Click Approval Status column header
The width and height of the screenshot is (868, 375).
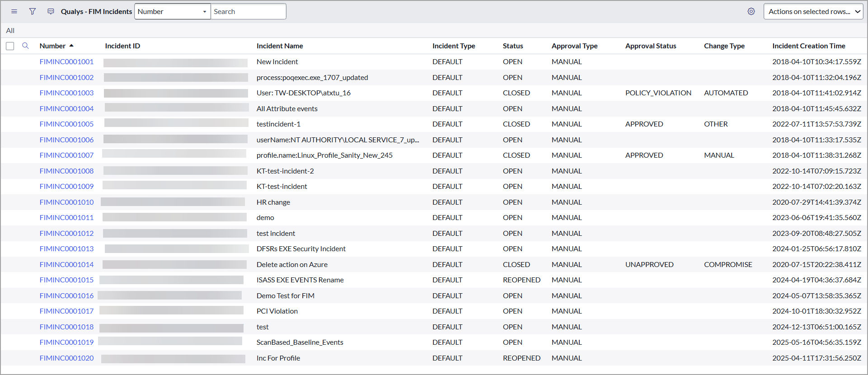pyautogui.click(x=651, y=46)
